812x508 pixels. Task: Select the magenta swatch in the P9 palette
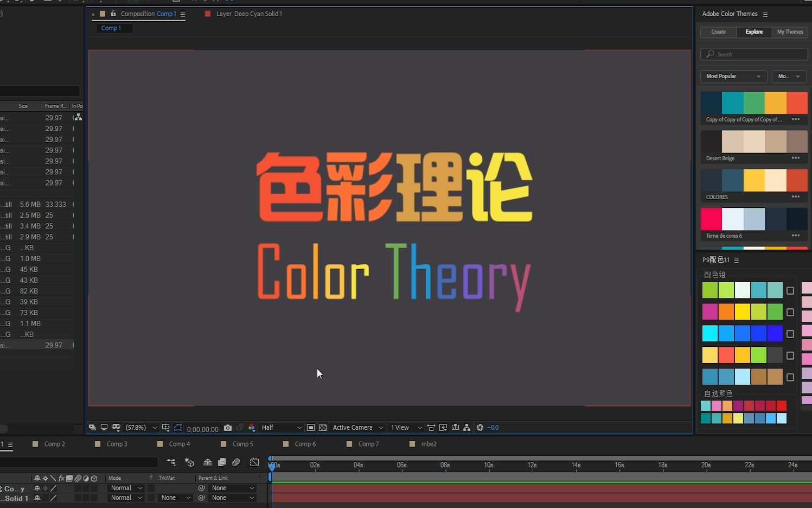click(710, 312)
